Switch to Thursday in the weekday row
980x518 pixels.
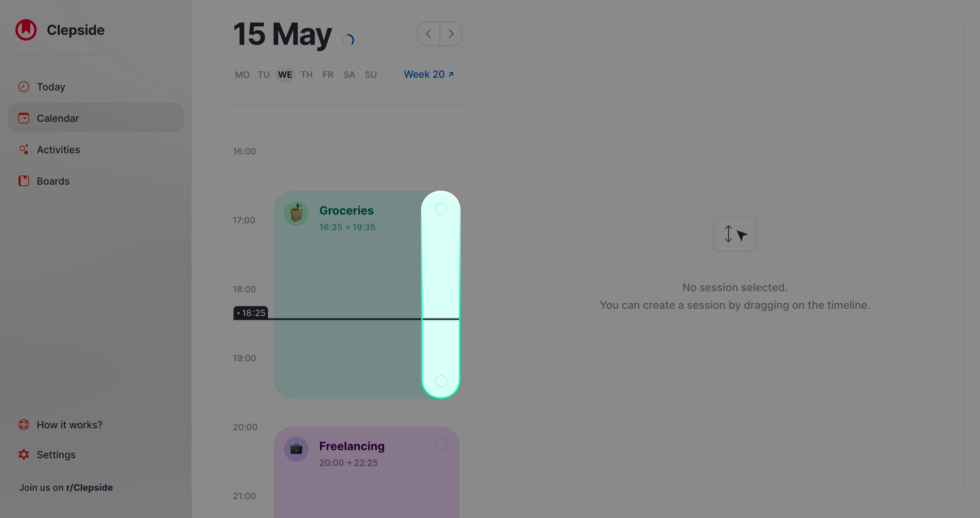point(306,74)
